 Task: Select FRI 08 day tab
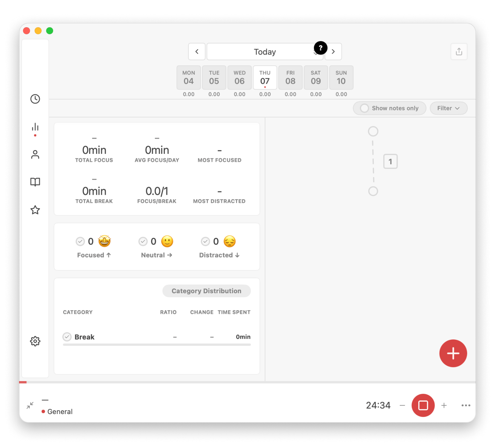coord(290,78)
